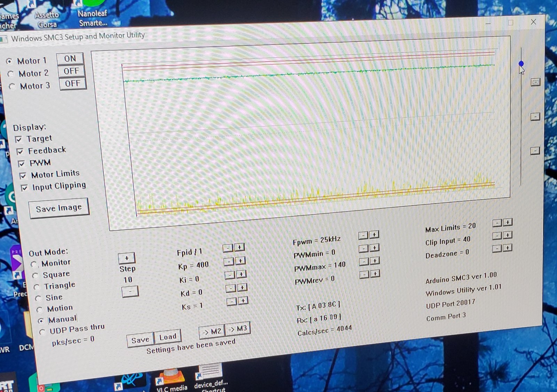Decrease PWMmin with its minus button
Viewport: 557px width, 392px height.
click(x=363, y=248)
